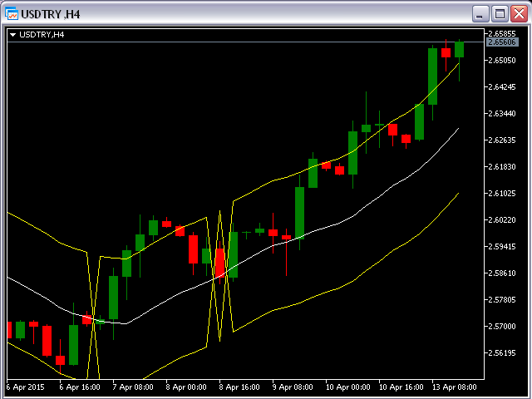Click the 2.57805 price scale label
The height and width of the screenshot is (399, 532).
click(502, 299)
